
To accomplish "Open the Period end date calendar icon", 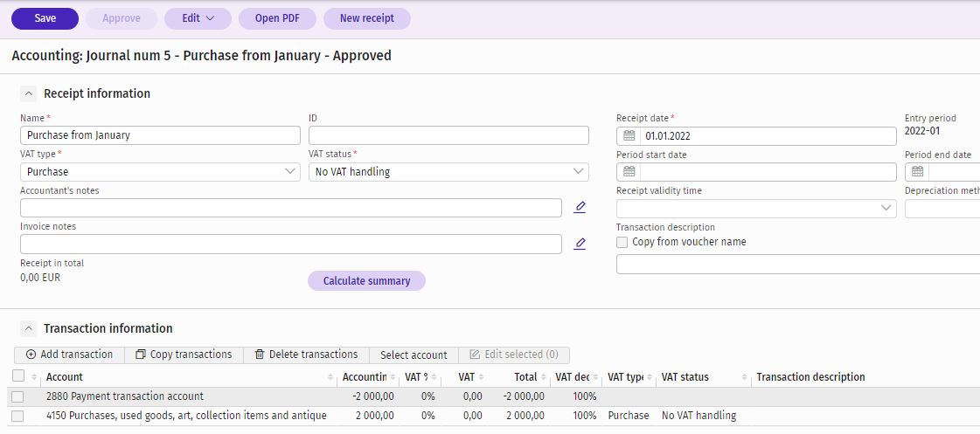I will (x=917, y=172).
